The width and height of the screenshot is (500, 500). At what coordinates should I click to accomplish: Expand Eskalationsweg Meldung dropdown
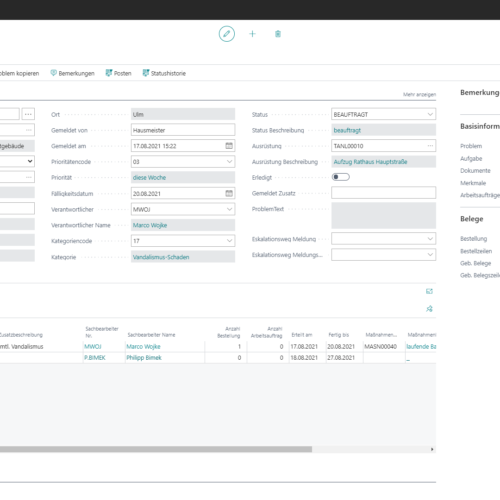(x=383, y=239)
